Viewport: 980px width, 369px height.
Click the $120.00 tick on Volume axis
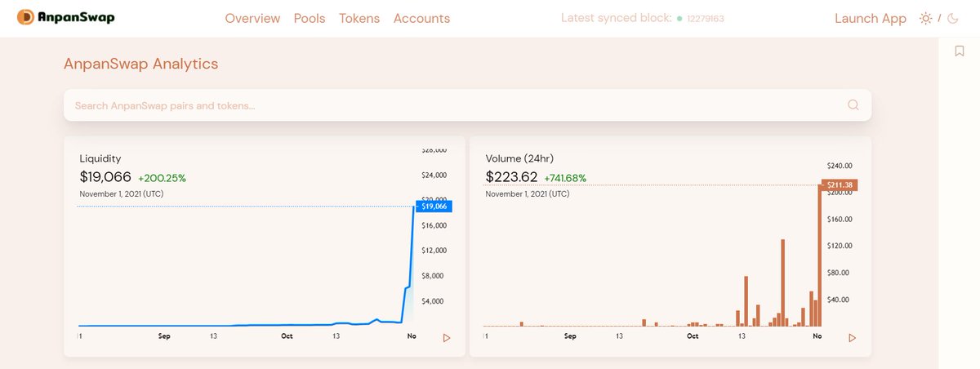coord(840,245)
